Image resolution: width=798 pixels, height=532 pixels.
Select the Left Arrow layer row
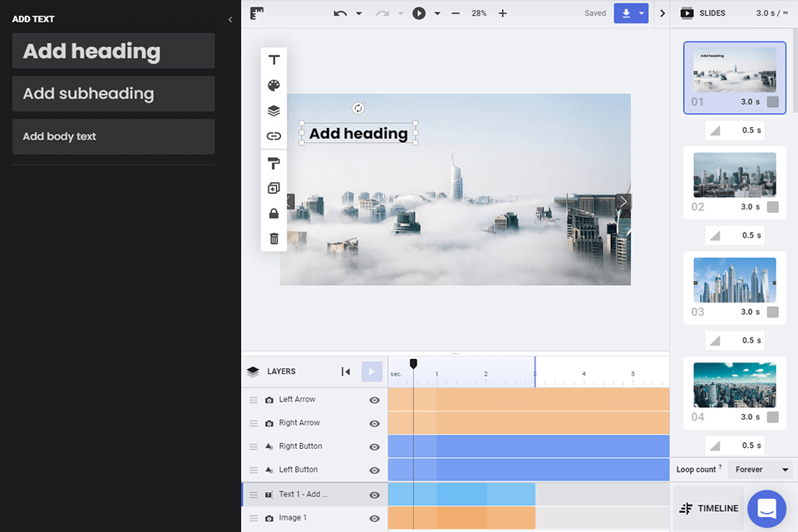[x=314, y=400]
